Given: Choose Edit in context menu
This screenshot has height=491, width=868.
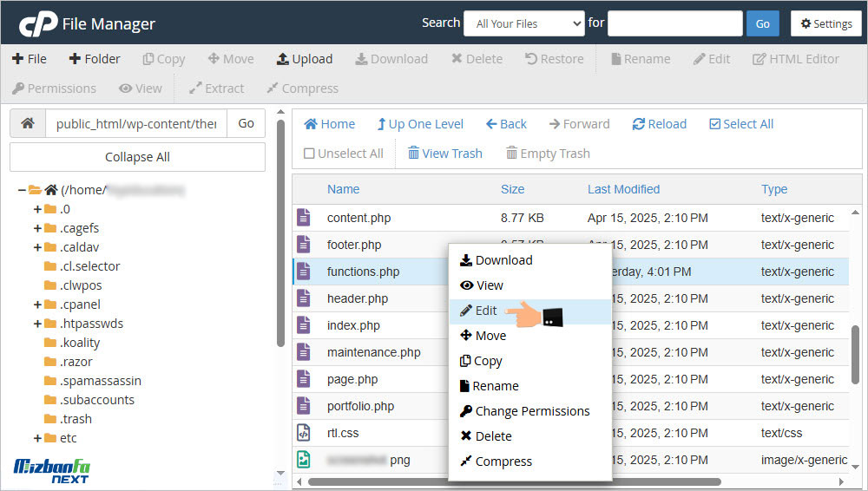Looking at the screenshot, I should [x=486, y=311].
